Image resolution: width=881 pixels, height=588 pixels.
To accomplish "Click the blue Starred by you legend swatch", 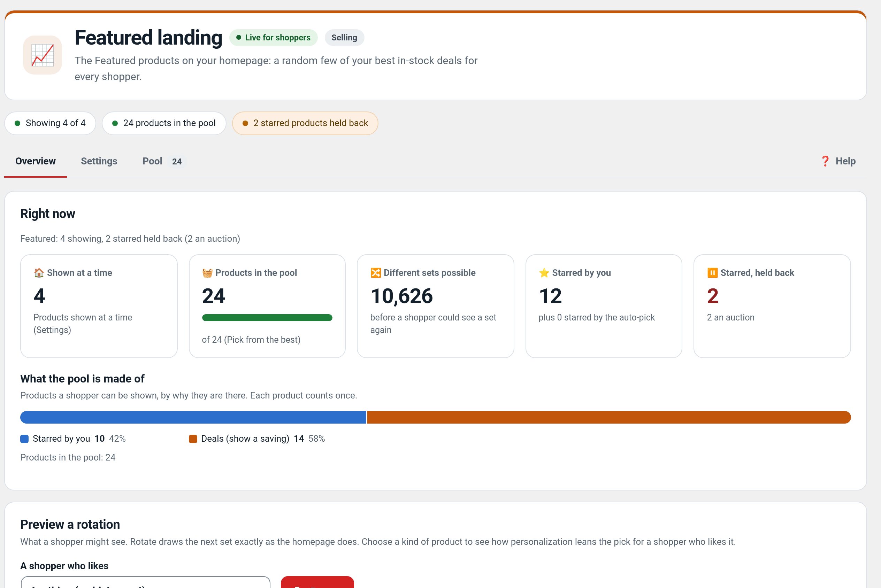I will [24, 439].
